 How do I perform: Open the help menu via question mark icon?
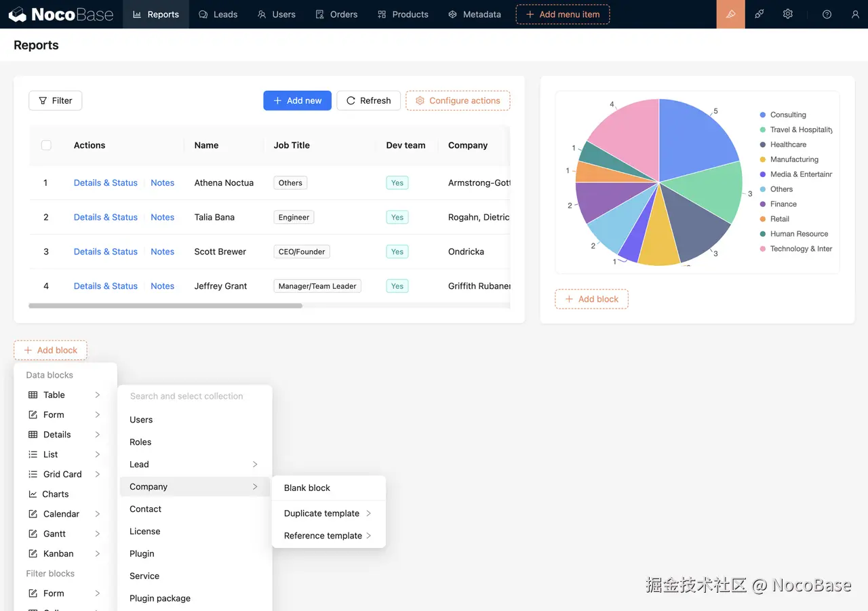point(827,14)
